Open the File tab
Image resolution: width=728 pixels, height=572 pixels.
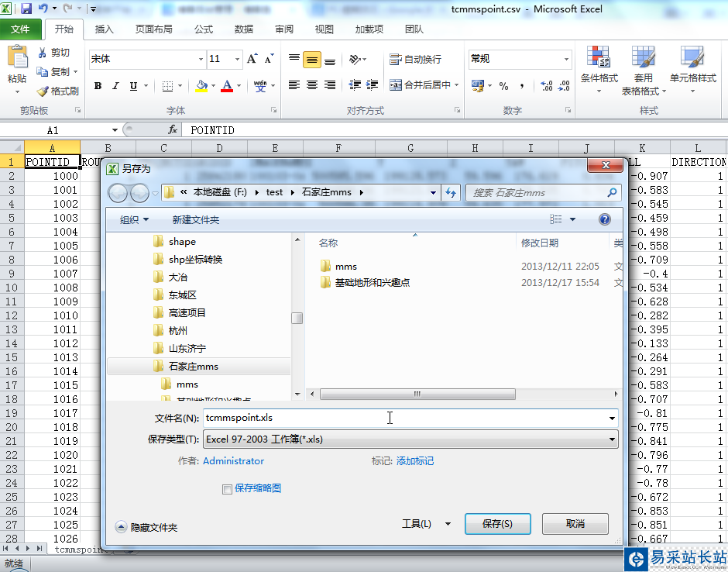tap(20, 29)
